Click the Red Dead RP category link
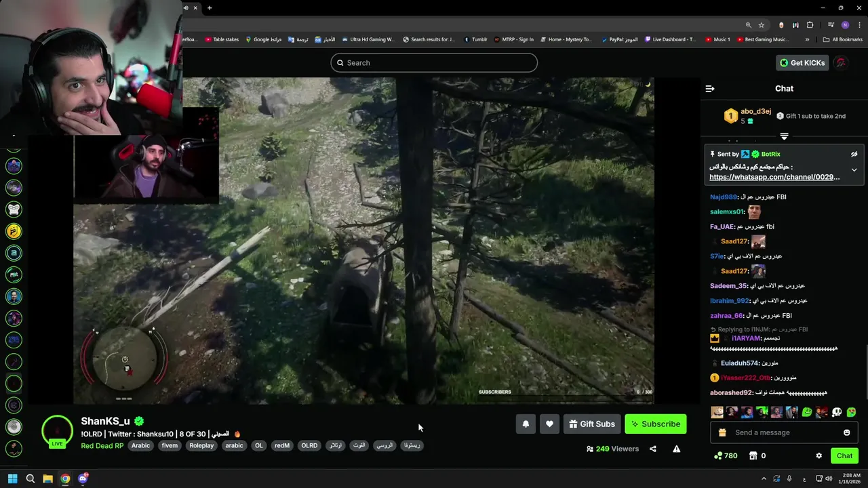The width and height of the screenshot is (868, 488). click(x=102, y=446)
